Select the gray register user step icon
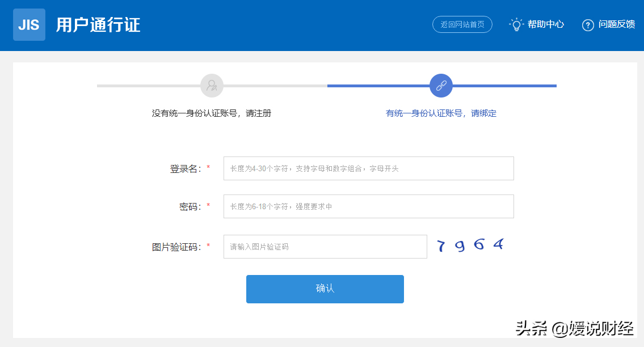The height and width of the screenshot is (347, 644). point(212,86)
